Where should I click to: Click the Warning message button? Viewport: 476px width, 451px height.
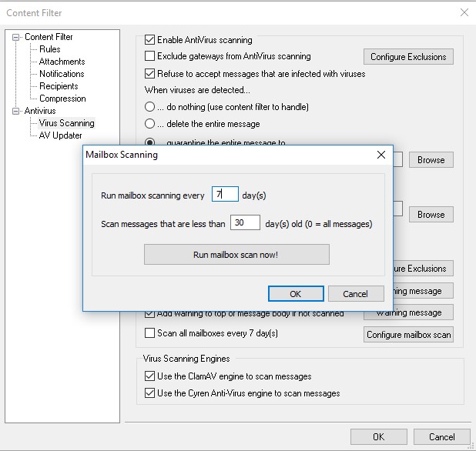[x=408, y=313]
